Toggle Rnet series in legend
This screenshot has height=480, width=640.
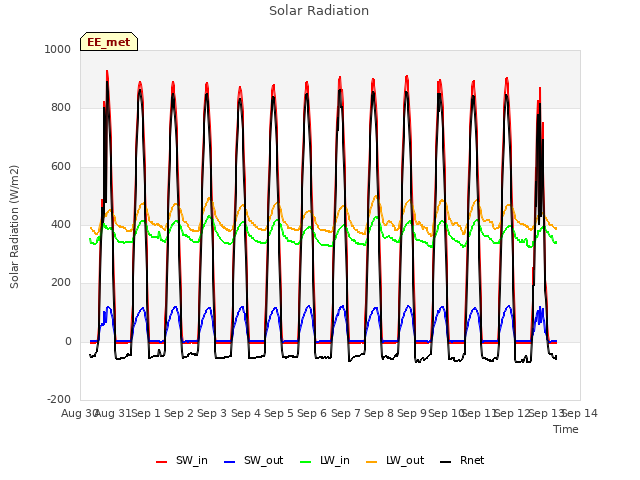(462, 461)
